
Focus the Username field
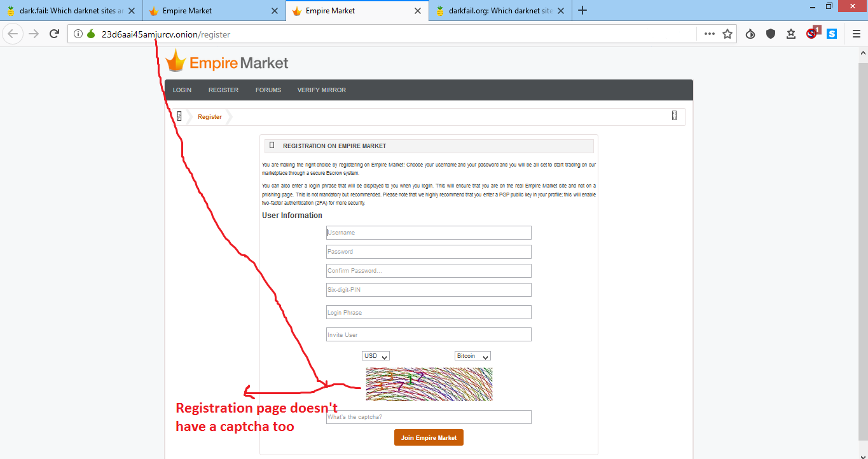click(429, 233)
